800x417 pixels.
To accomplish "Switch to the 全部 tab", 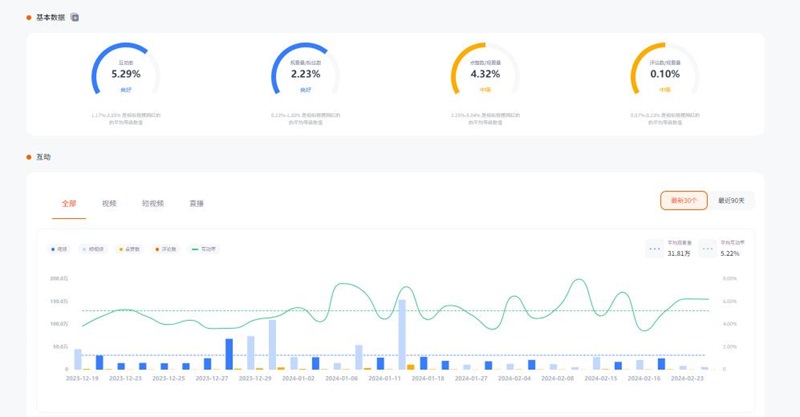I will coord(69,203).
